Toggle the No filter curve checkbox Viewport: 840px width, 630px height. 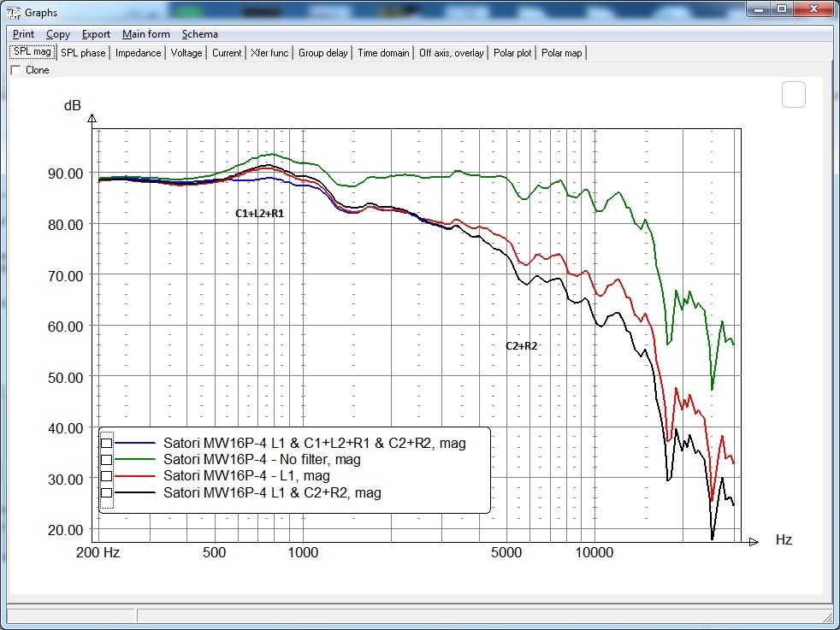[x=107, y=460]
